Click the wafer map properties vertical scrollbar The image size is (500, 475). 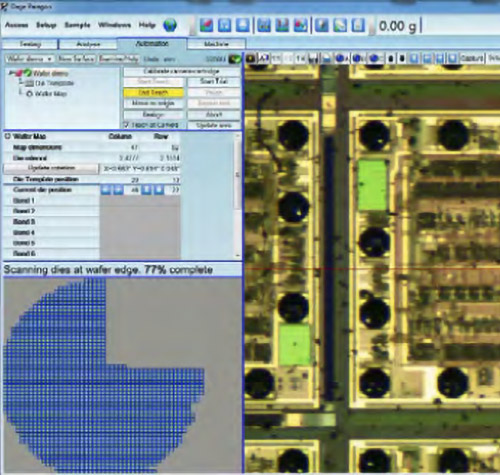238,175
